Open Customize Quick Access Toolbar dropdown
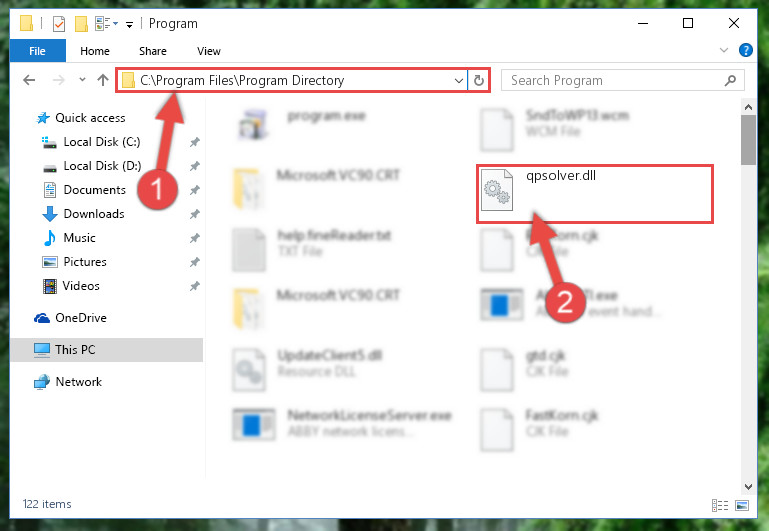Image resolution: width=769 pixels, height=531 pixels. pos(129,24)
